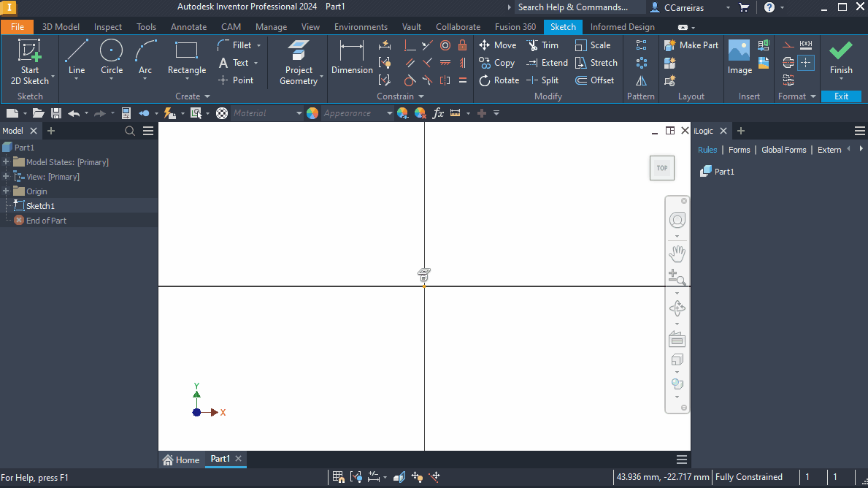The image size is (868, 488).
Task: Apply the Equal constraint
Action: (x=463, y=80)
